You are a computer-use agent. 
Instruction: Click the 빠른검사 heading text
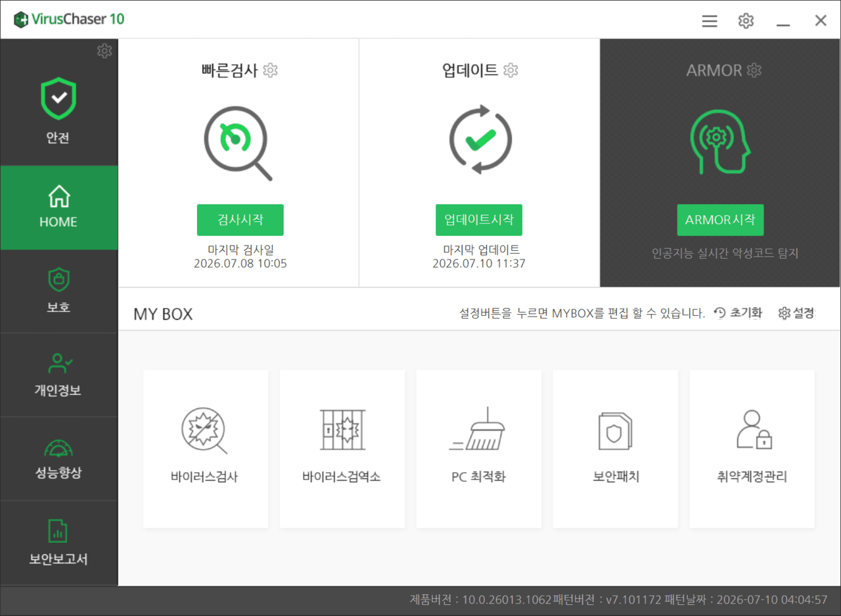(230, 70)
